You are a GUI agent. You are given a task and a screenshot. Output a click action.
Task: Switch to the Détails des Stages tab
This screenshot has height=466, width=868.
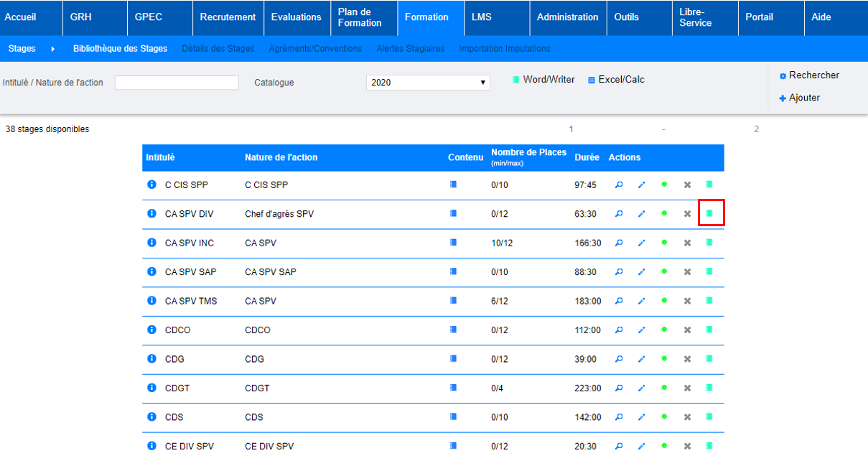coord(218,49)
